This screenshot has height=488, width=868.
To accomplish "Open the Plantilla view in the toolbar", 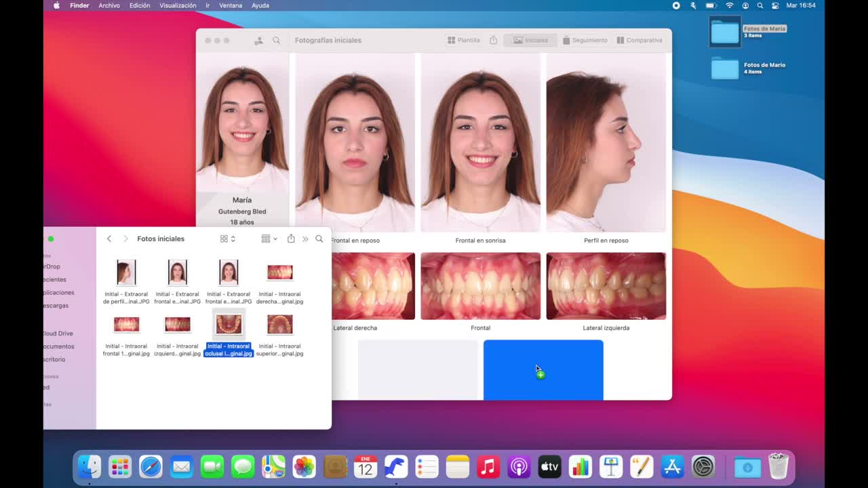I will pyautogui.click(x=464, y=40).
